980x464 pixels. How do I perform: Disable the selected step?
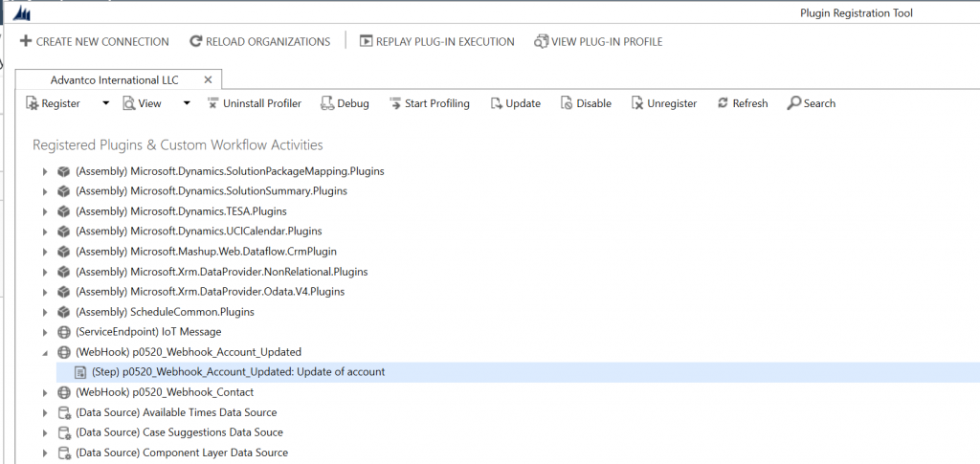pyautogui.click(x=586, y=103)
